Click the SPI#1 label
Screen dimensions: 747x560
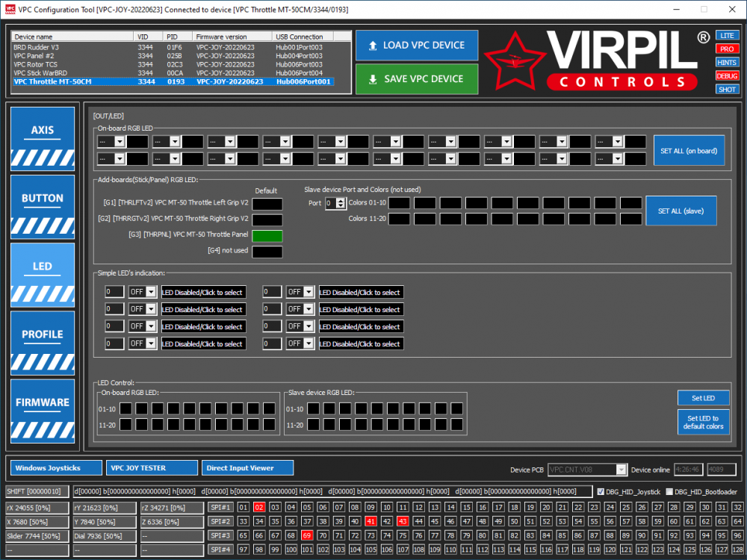(220, 508)
